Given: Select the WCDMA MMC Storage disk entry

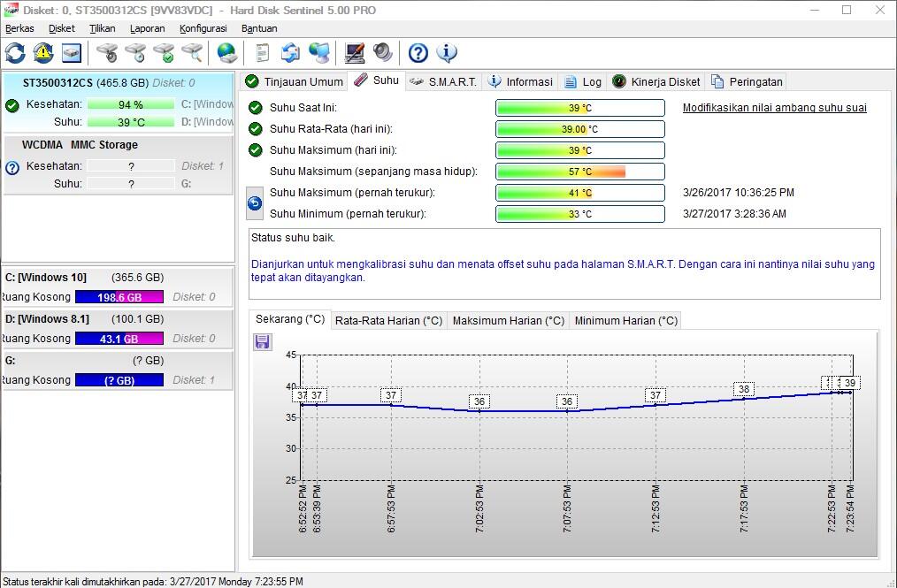Looking at the screenshot, I should point(119,164).
